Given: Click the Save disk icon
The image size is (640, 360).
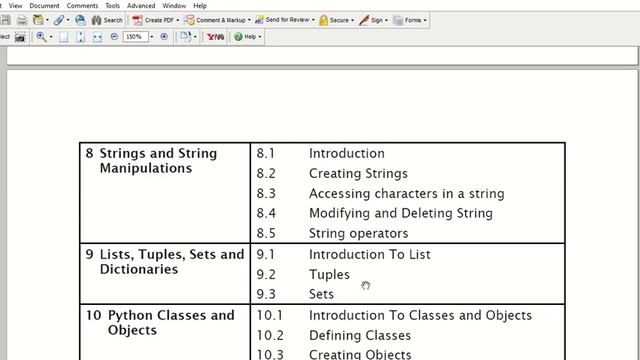Looking at the screenshot, I should [6, 20].
